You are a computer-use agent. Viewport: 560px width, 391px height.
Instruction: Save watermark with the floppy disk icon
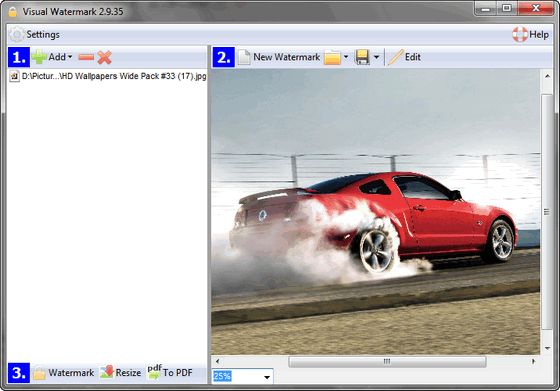362,57
